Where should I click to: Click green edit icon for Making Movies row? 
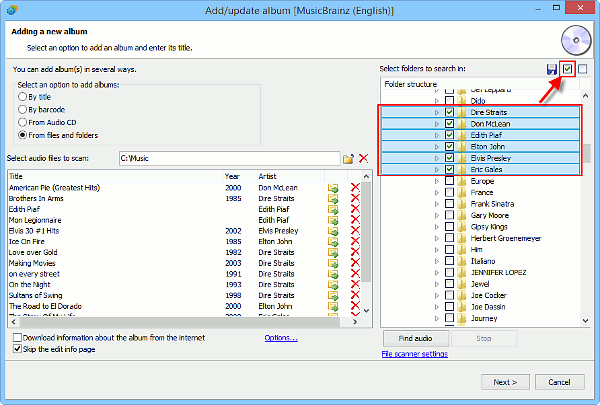pyautogui.click(x=333, y=263)
